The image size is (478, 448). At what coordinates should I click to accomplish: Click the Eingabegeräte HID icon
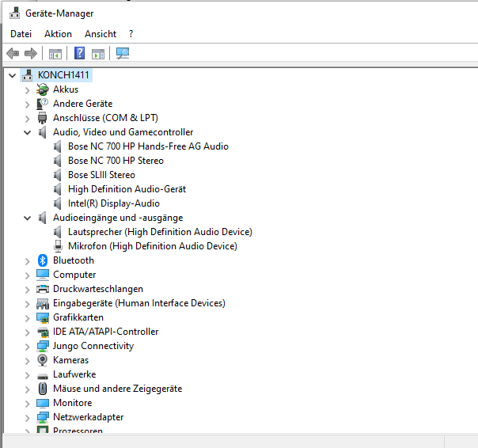pos(43,303)
